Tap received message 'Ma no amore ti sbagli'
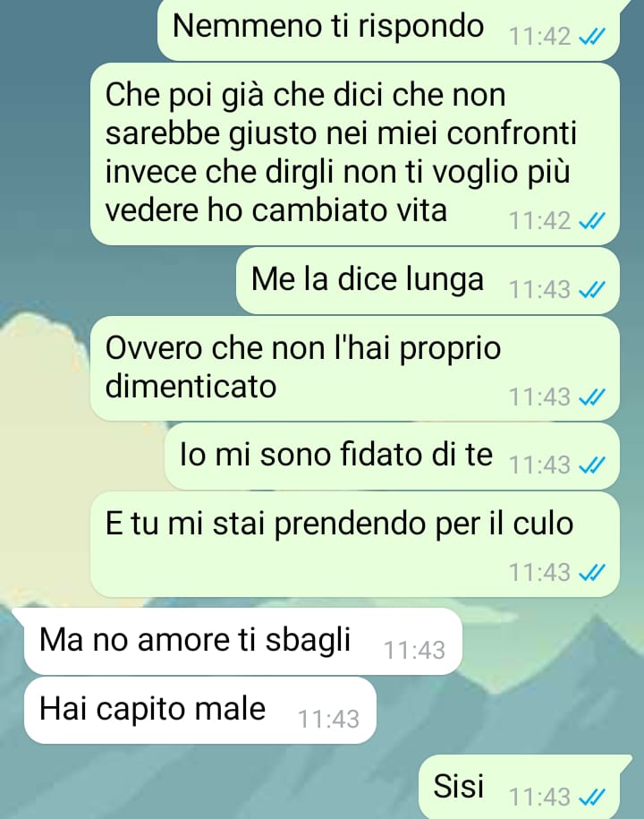644x819 pixels. point(242,641)
